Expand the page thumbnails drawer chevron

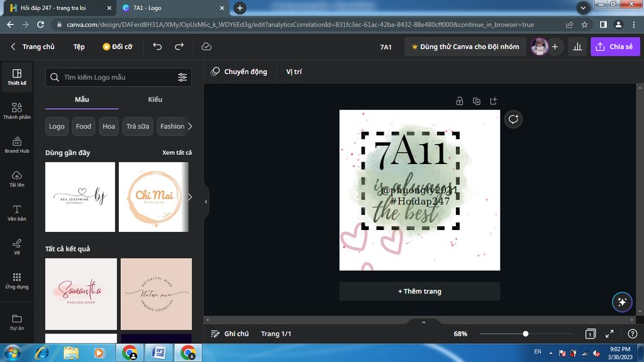pyautogui.click(x=423, y=322)
